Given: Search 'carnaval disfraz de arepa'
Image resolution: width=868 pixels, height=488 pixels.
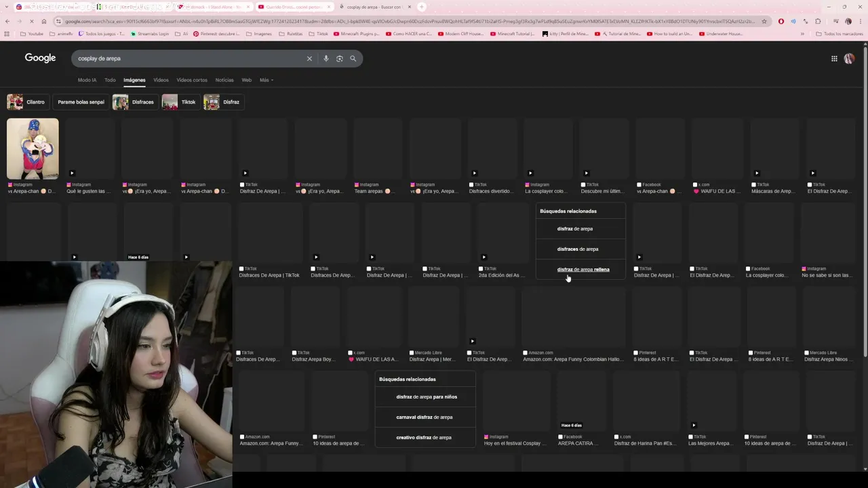Looking at the screenshot, I should click(x=425, y=417).
